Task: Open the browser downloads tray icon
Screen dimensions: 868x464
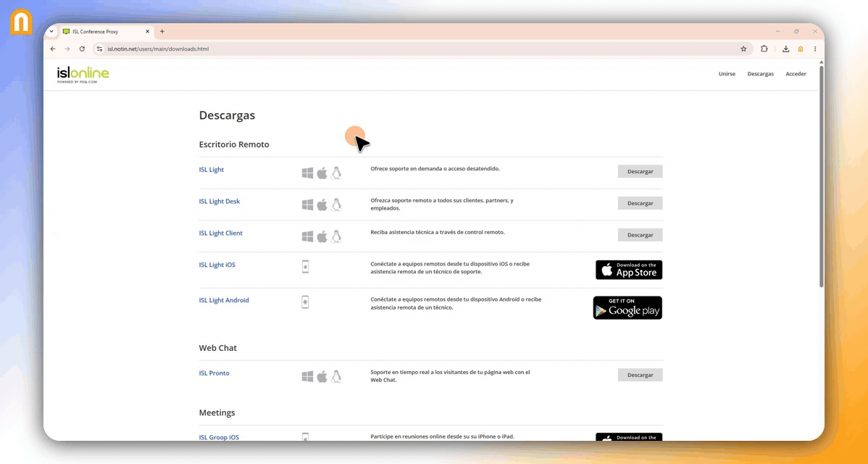Action: [x=785, y=49]
